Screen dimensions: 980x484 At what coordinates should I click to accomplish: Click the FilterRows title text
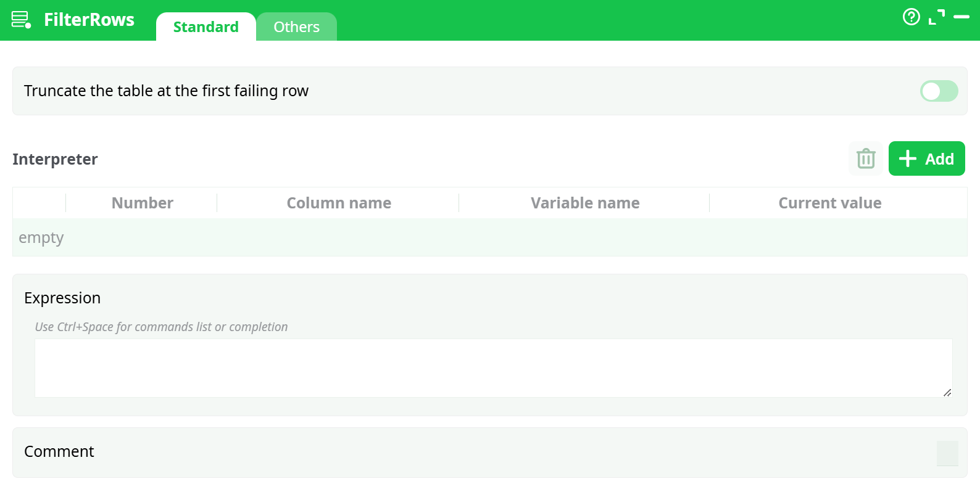click(x=89, y=20)
